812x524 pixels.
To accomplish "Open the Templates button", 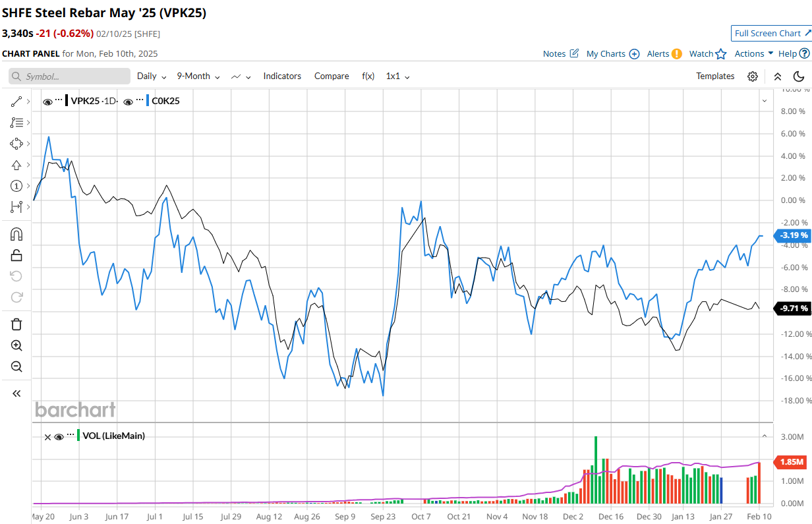I will tap(715, 76).
